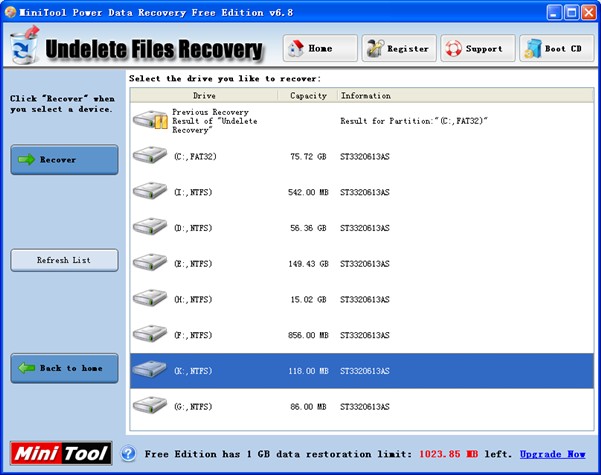The image size is (601, 475).
Task: Click the (D:,NTFS) drive label
Action: point(193,228)
